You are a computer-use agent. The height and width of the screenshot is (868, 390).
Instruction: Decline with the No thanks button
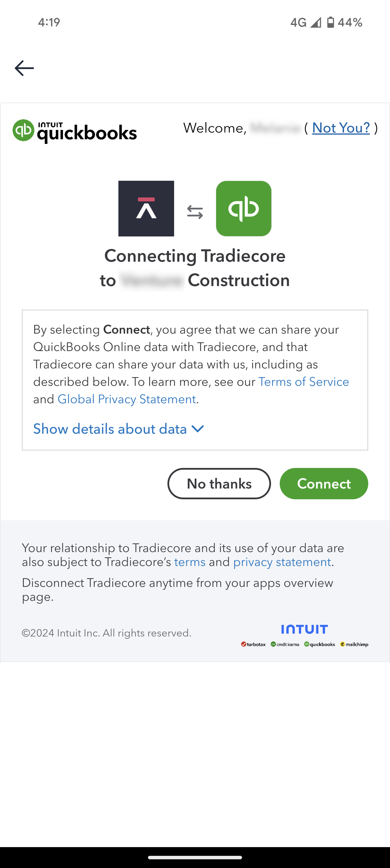(x=219, y=484)
